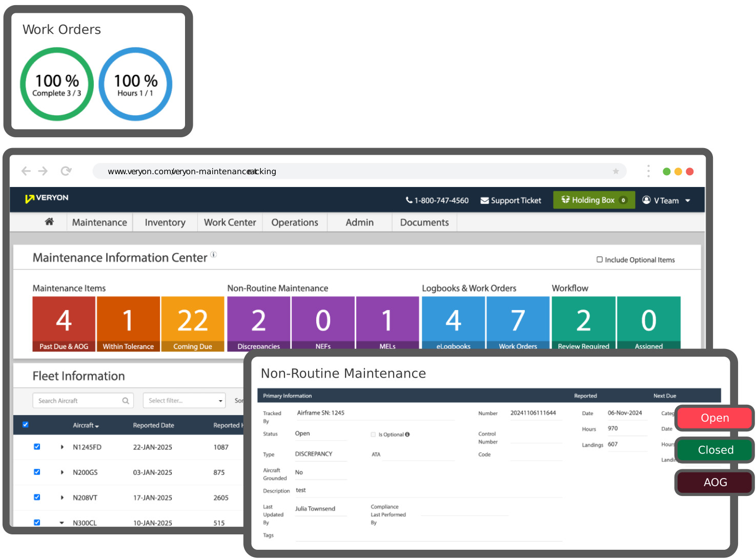The height and width of the screenshot is (560, 756).
Task: Go back with the browser back arrow
Action: (26, 171)
